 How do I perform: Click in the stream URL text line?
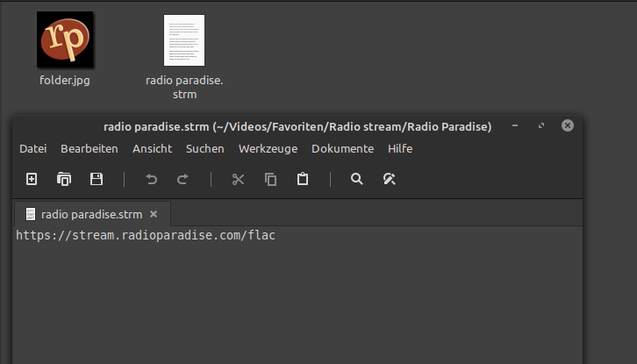tap(146, 235)
